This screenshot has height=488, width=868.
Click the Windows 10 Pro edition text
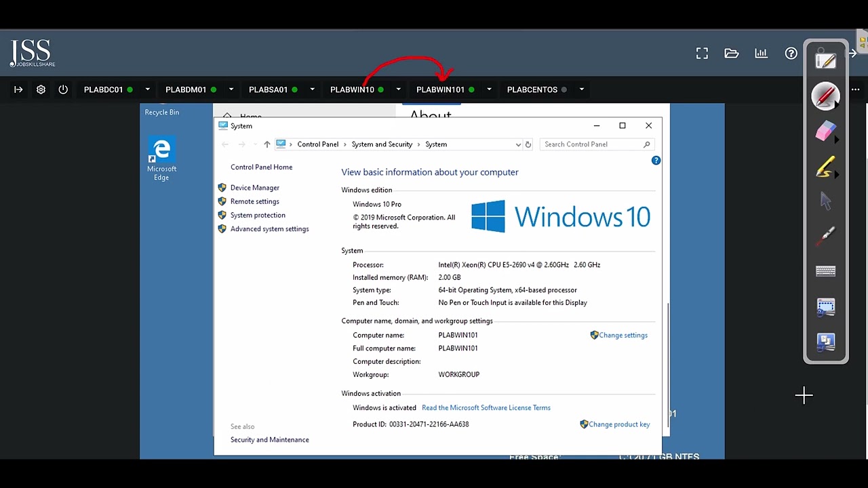click(377, 204)
